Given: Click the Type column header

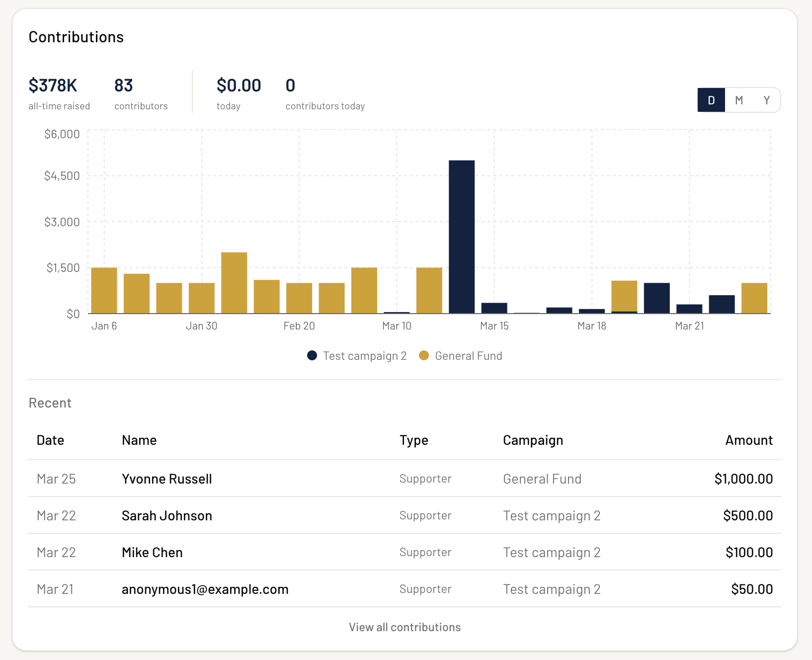Looking at the screenshot, I should tap(413, 440).
